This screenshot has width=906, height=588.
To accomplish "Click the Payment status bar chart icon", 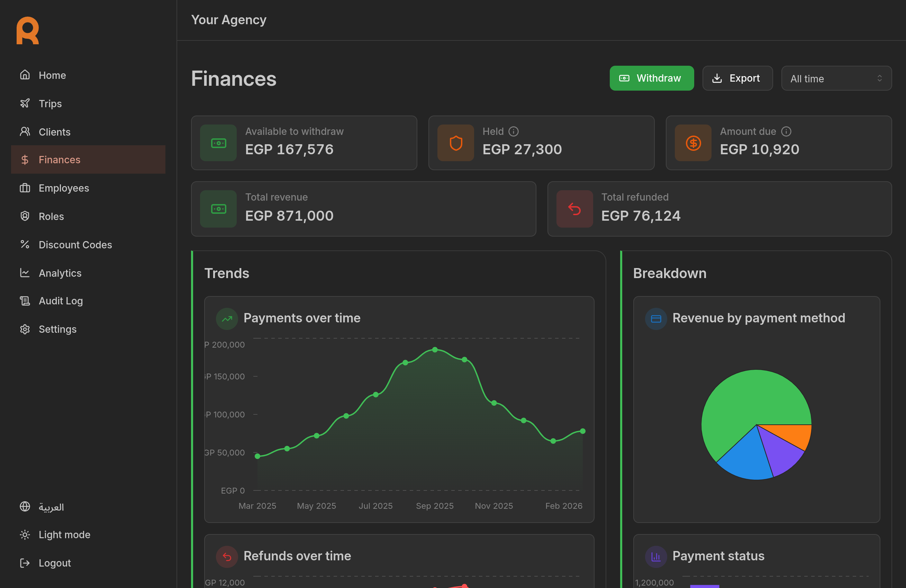I will coord(655,557).
